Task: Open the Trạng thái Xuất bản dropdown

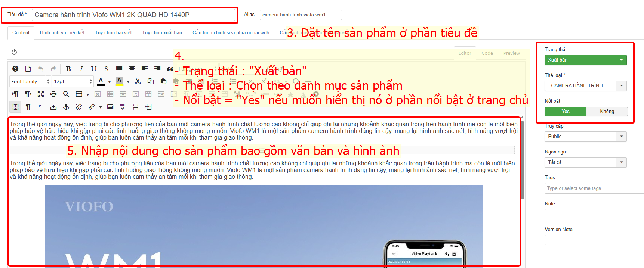Action: 585,60
